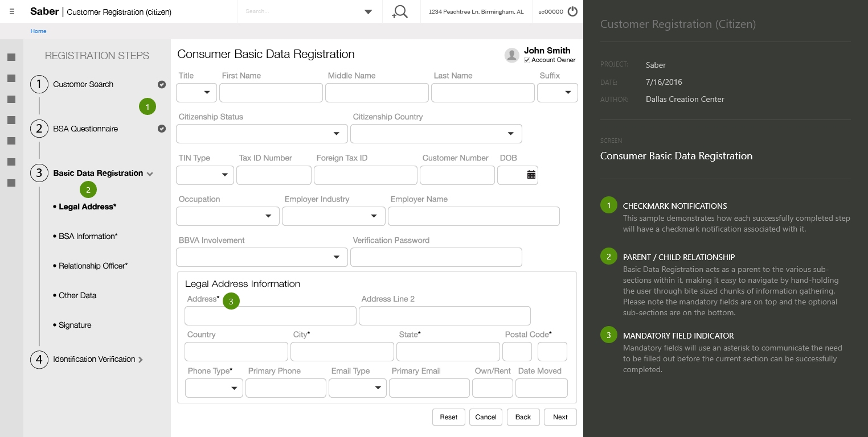Open the Title dropdown
868x437 pixels.
coord(196,93)
